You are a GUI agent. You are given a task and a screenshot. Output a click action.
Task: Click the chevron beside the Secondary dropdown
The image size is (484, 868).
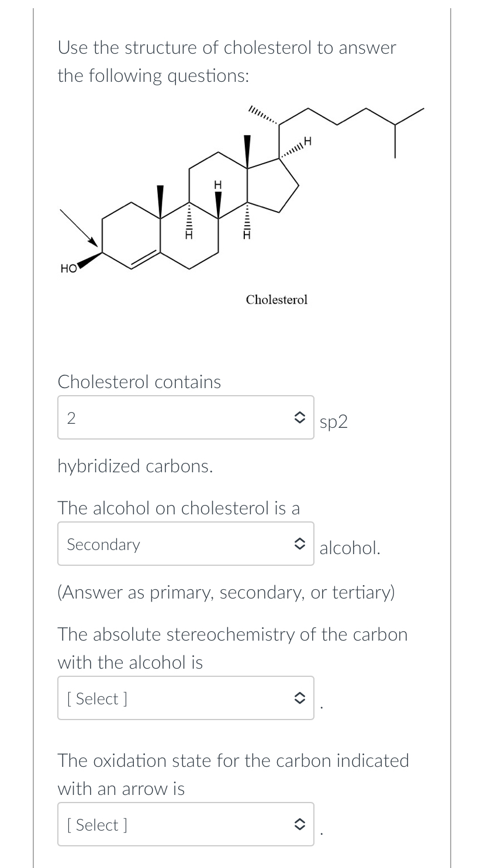[300, 544]
